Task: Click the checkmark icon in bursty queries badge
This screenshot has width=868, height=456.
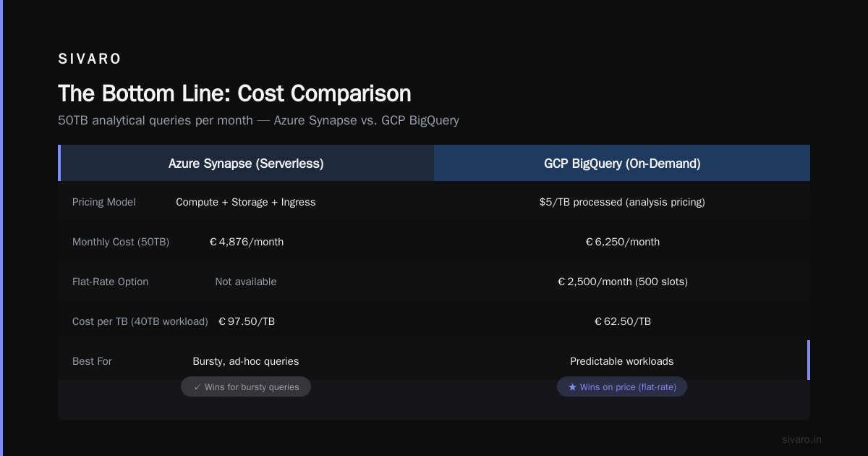Action: tap(197, 387)
